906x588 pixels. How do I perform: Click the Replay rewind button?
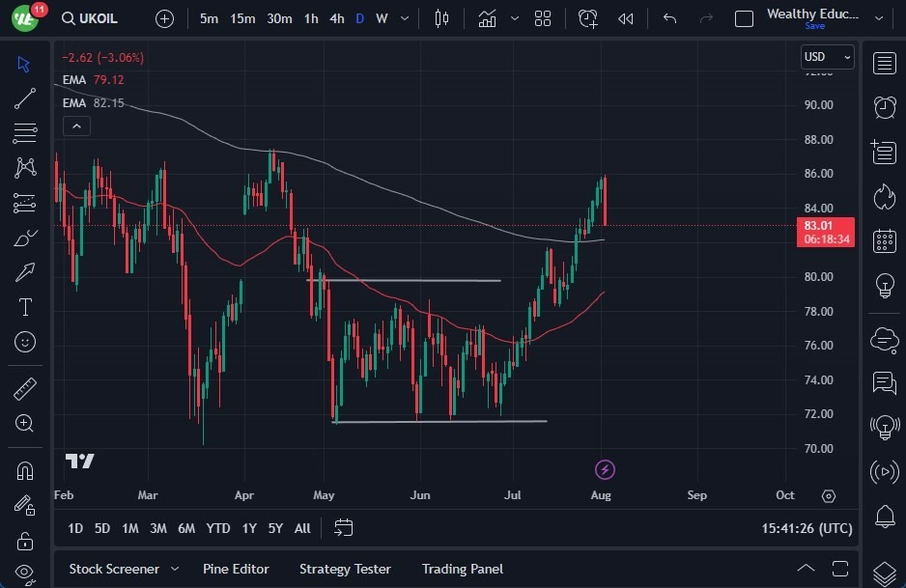click(x=626, y=18)
